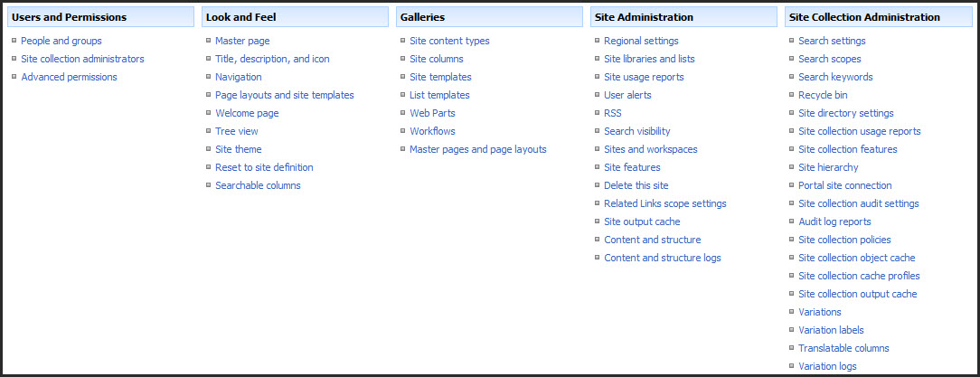Open Navigation settings link

239,77
